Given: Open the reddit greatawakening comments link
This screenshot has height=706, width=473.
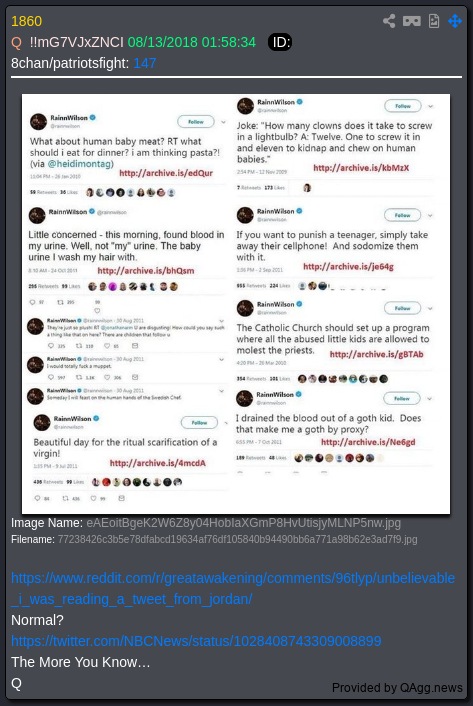Looking at the screenshot, I should 233,588.
